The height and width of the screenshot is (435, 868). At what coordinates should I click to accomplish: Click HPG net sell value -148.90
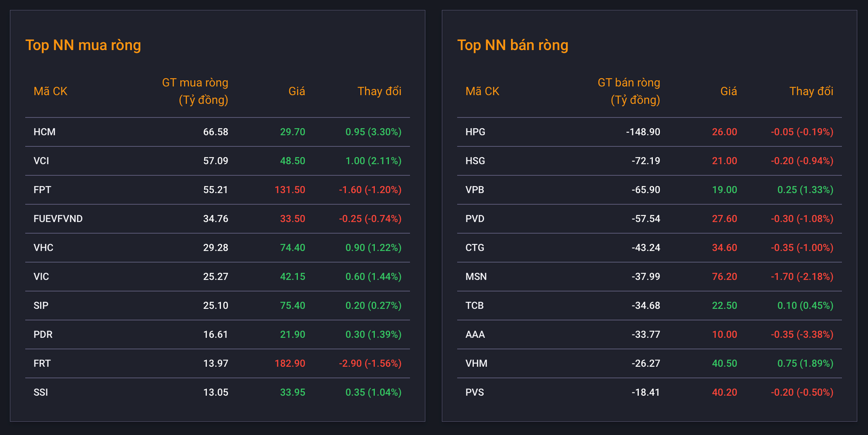click(x=643, y=132)
